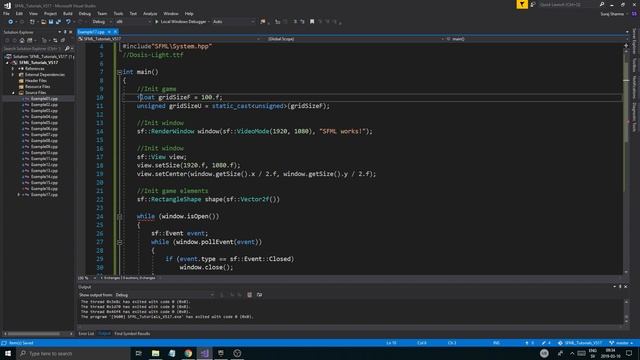640x360 pixels.
Task: Open Chrome from the taskbar
Action: tap(188, 353)
